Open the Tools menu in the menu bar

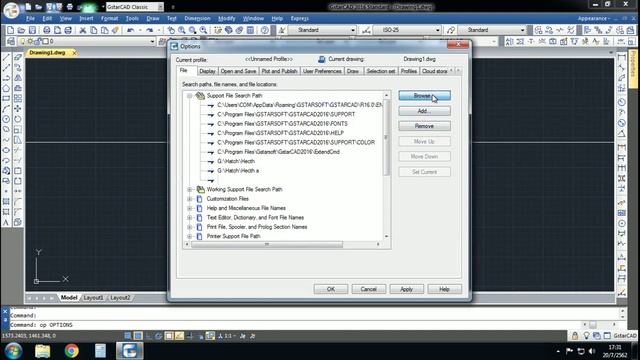click(132, 18)
